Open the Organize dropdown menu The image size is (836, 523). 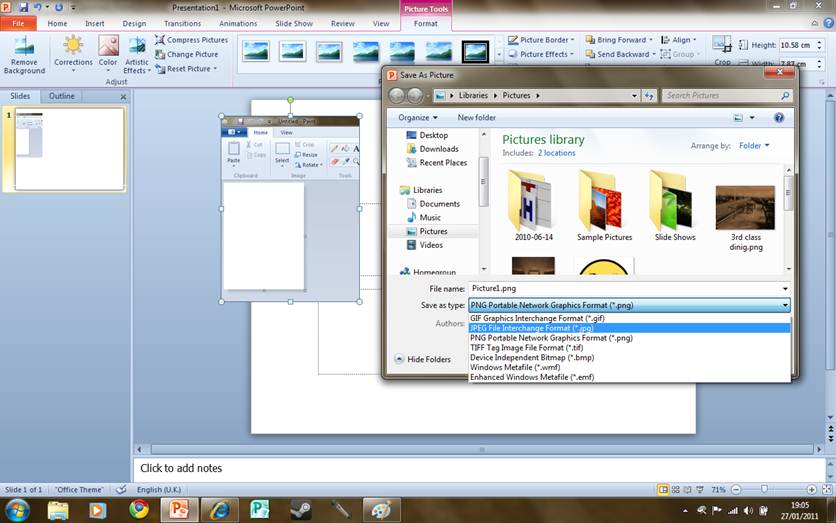pos(418,117)
